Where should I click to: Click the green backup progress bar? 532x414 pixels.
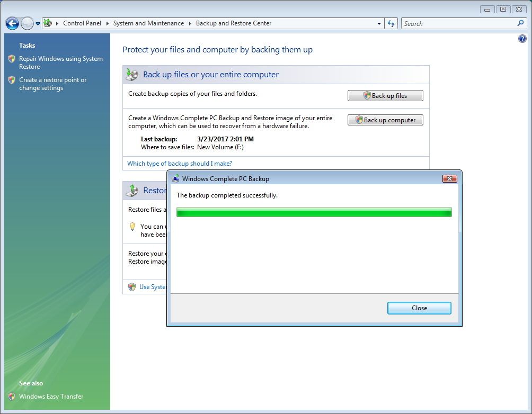point(314,211)
